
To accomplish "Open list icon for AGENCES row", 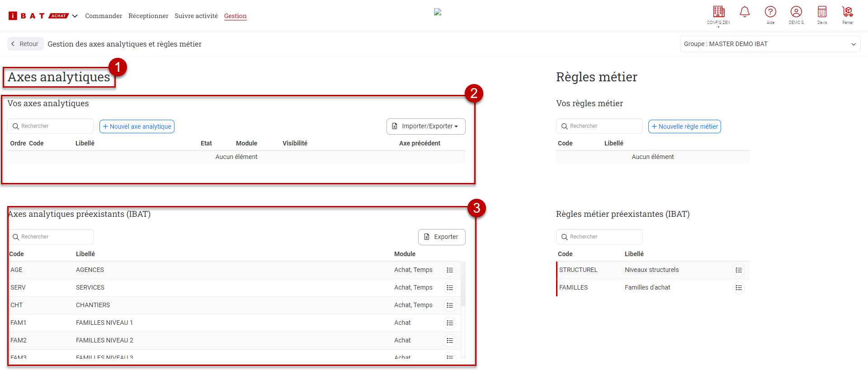I will pos(450,270).
